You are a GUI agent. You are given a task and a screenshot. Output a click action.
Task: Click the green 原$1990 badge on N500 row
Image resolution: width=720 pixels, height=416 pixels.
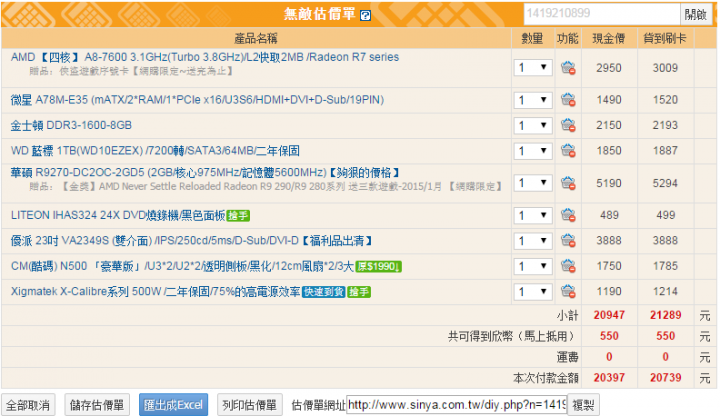378,267
